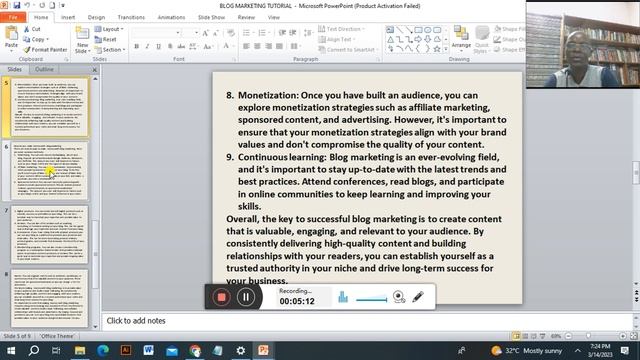Screen dimensions: 640x360
Task: Increase the font size
Action: 205,33
